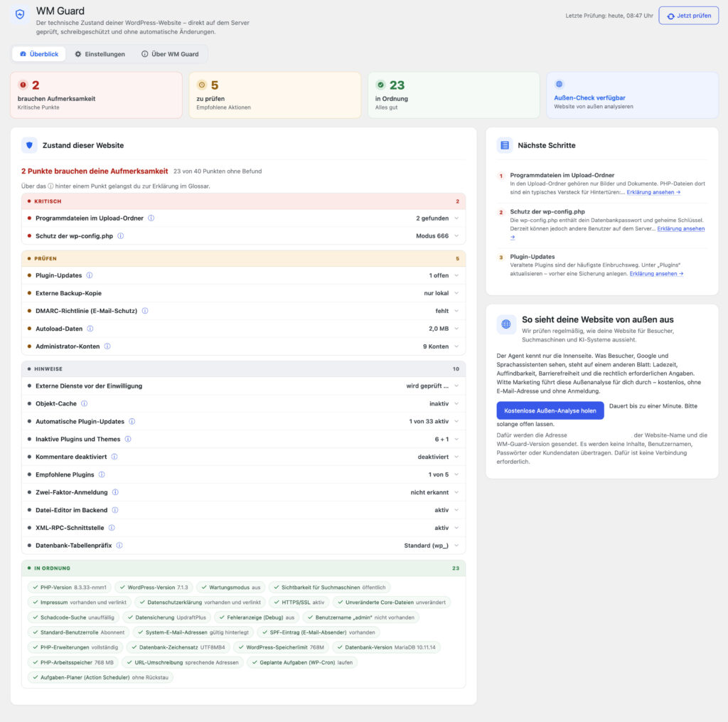Click the WordPress-Version 7.1.3 chip
The height and width of the screenshot is (722, 728).
(154, 588)
